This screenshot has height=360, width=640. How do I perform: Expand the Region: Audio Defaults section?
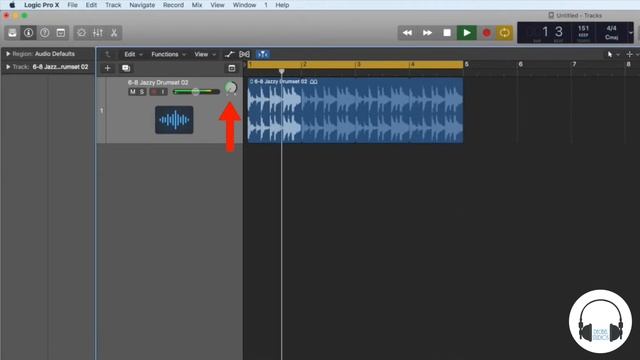pyautogui.click(x=8, y=54)
